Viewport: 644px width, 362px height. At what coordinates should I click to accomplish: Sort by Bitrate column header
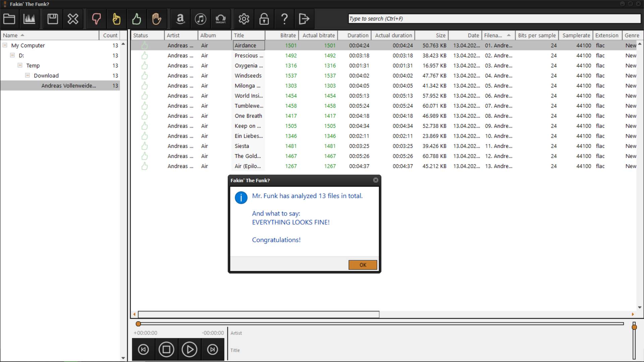(x=281, y=35)
